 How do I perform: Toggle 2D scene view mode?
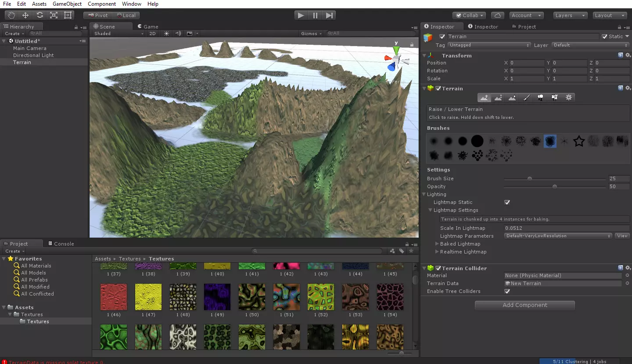point(152,33)
